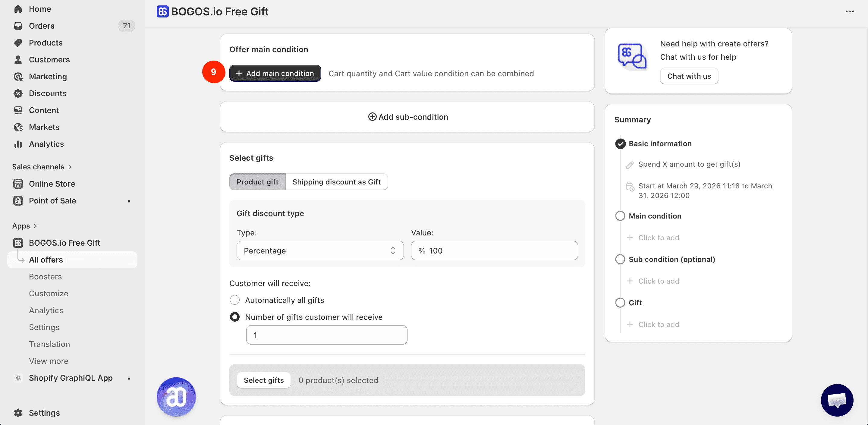Click the discount Value field showing 100
The height and width of the screenshot is (425, 868).
(494, 250)
